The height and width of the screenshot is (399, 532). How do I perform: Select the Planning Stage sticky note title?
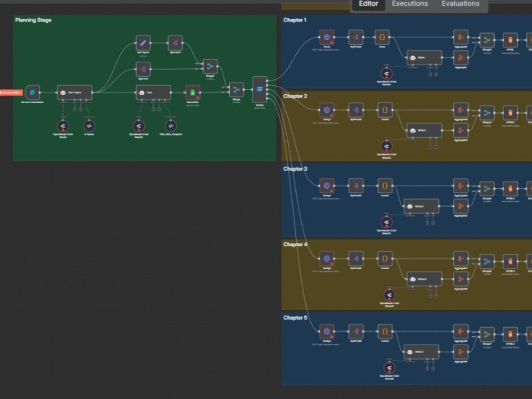click(33, 20)
